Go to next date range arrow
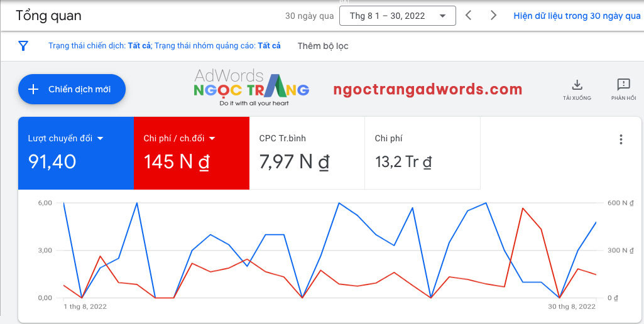644x324 pixels. pyautogui.click(x=494, y=16)
